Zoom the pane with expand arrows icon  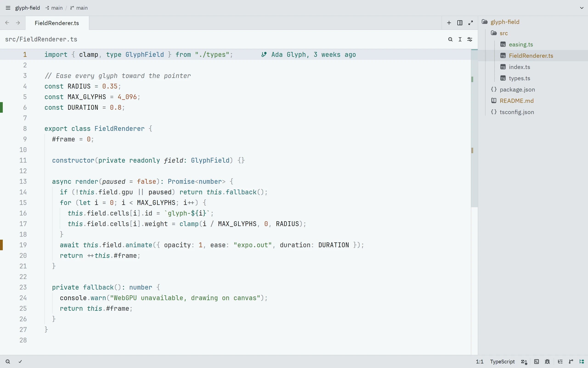pos(471,23)
